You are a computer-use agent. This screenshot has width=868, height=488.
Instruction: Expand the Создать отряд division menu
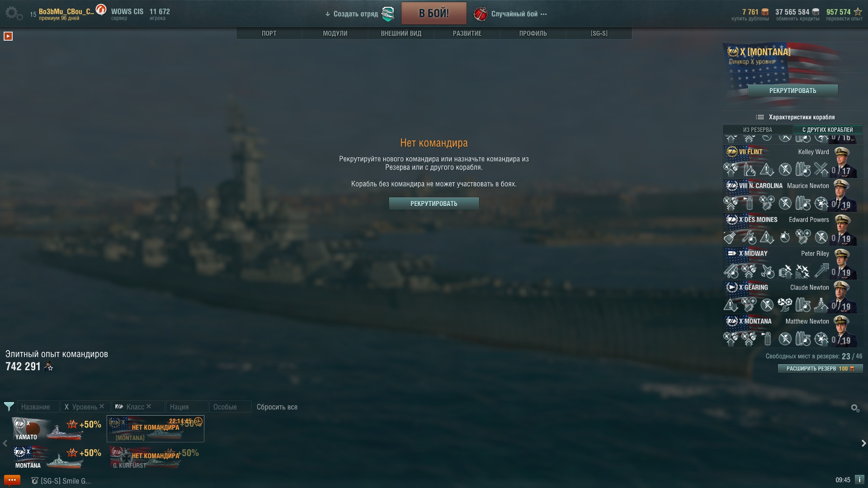tap(351, 14)
